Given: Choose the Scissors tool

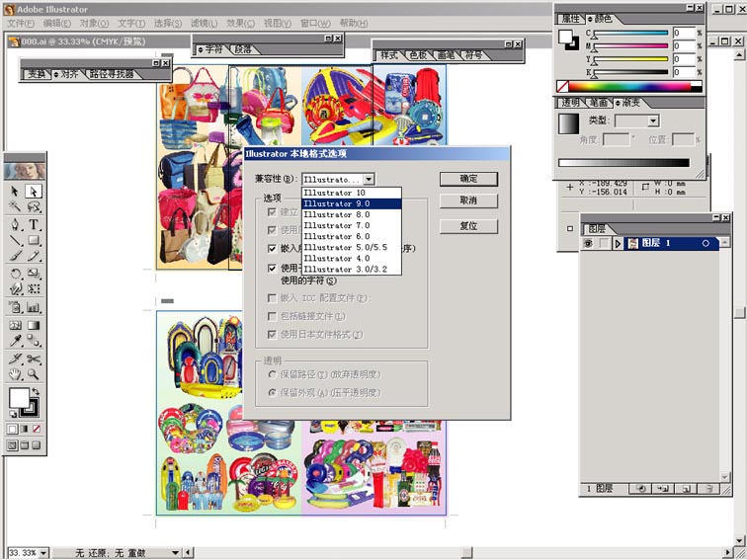Looking at the screenshot, I should click(x=33, y=359).
